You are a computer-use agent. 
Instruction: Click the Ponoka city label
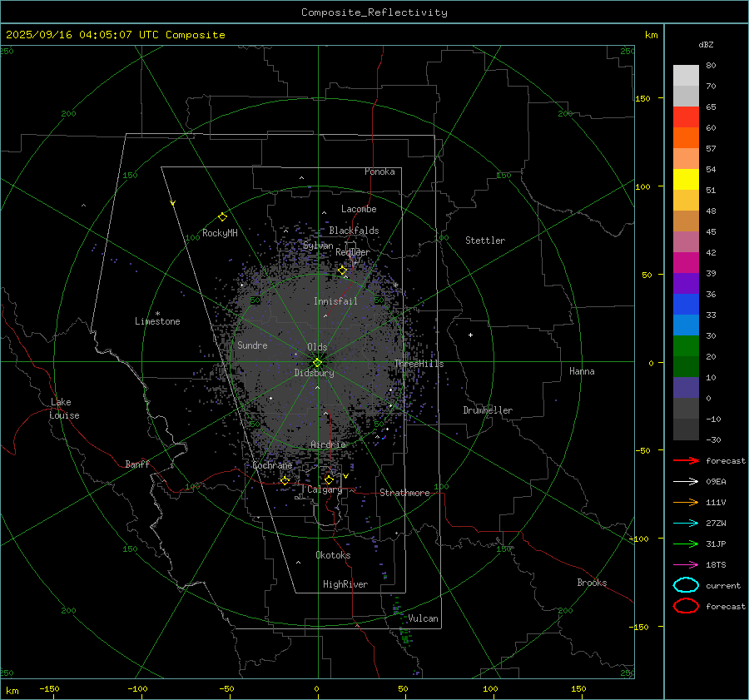coord(379,171)
